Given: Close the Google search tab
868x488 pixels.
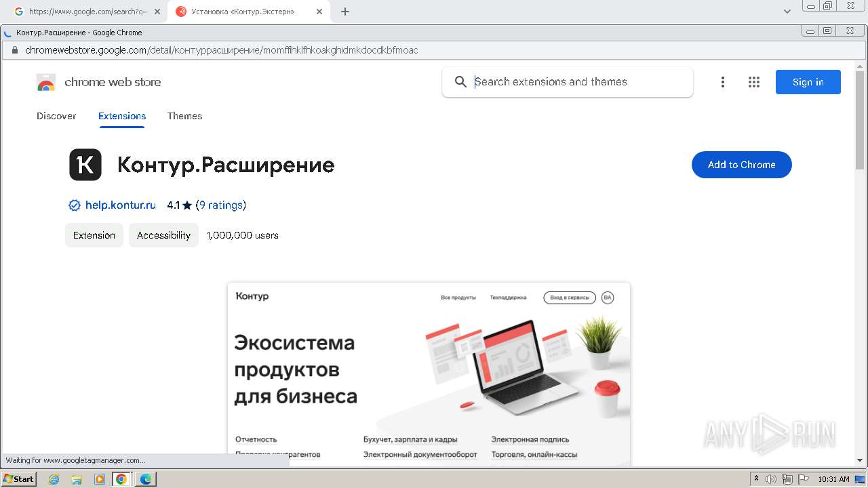Looking at the screenshot, I should click(157, 12).
